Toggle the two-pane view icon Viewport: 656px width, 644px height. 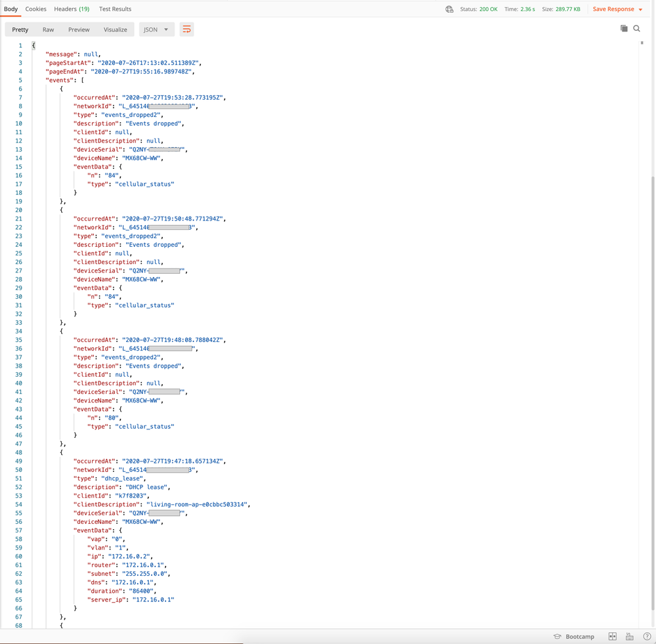coord(612,636)
